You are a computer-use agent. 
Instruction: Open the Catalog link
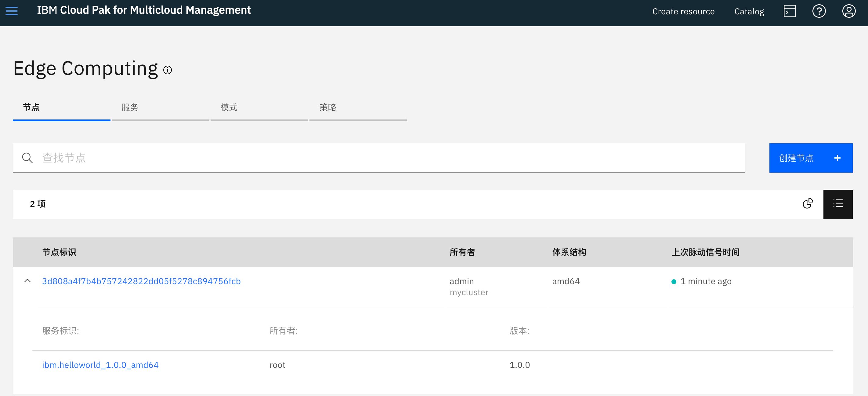tap(749, 12)
